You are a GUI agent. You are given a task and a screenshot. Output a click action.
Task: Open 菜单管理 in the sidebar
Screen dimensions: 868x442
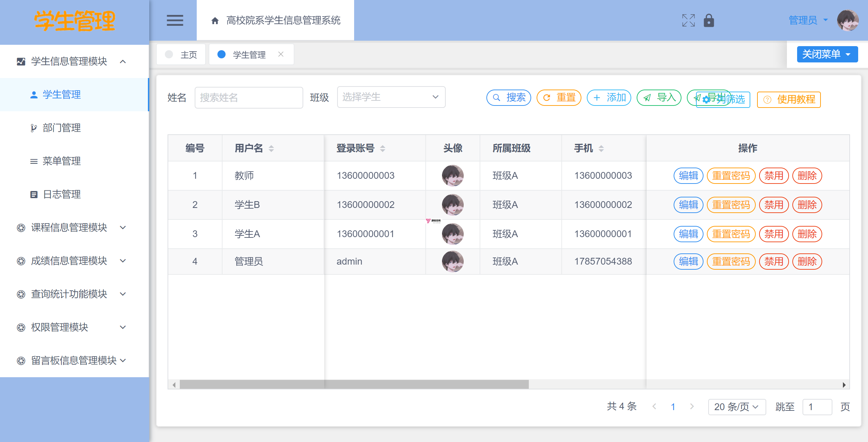point(75,161)
